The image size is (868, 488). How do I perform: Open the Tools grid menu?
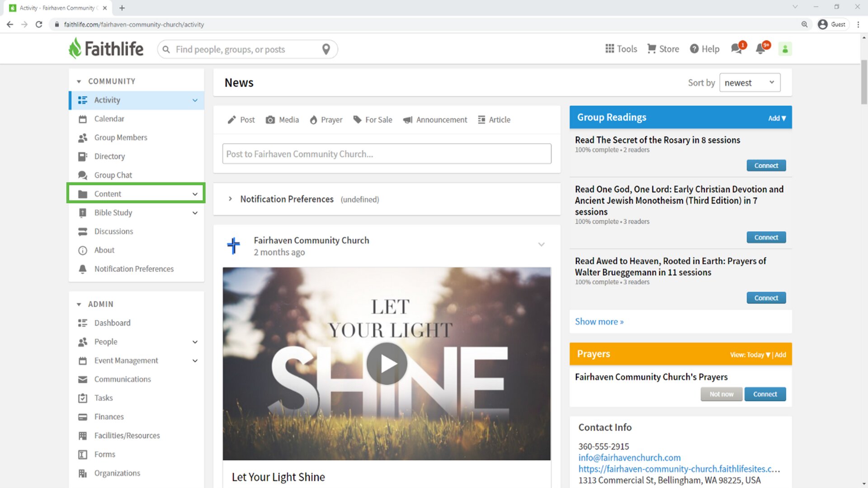point(621,49)
